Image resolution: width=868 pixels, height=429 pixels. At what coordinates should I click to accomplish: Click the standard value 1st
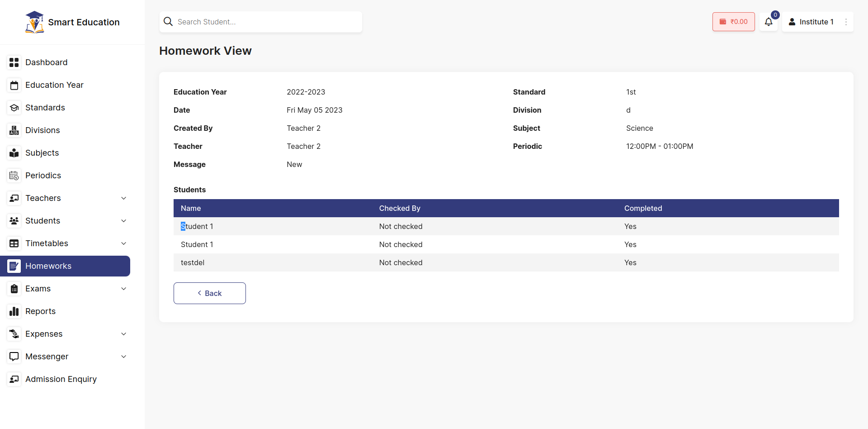(631, 92)
